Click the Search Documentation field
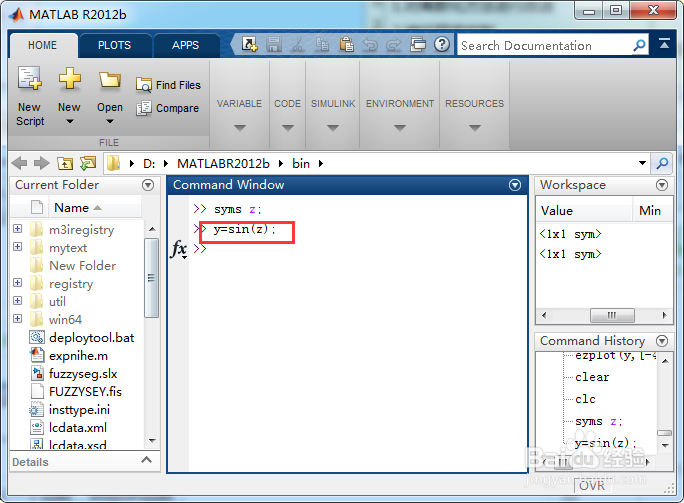 pos(545,45)
